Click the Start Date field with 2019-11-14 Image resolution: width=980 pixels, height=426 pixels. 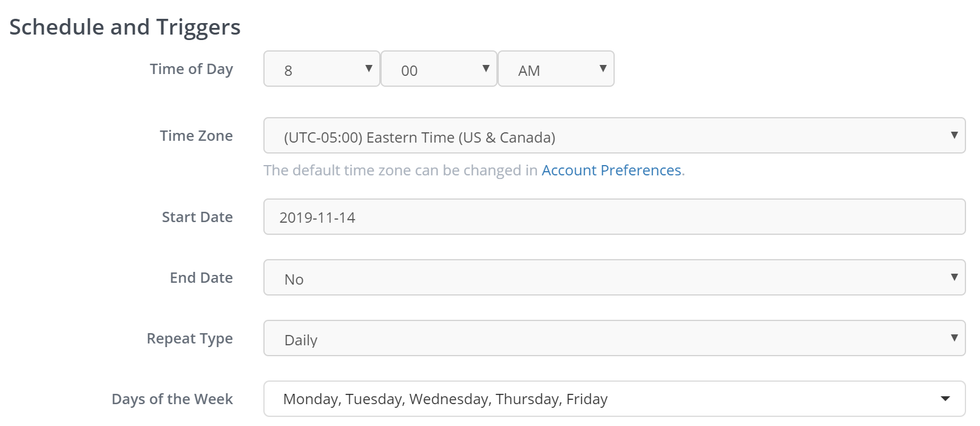pyautogui.click(x=614, y=217)
